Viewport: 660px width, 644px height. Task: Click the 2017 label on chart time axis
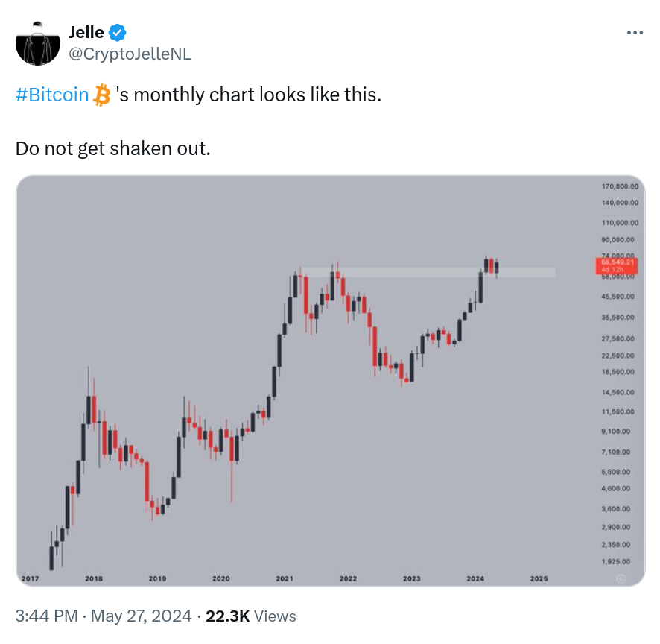[31, 578]
